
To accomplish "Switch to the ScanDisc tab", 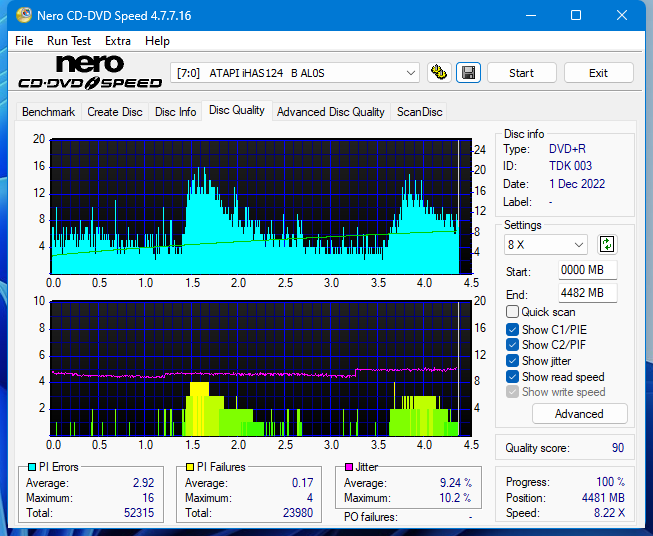I will 419,112.
